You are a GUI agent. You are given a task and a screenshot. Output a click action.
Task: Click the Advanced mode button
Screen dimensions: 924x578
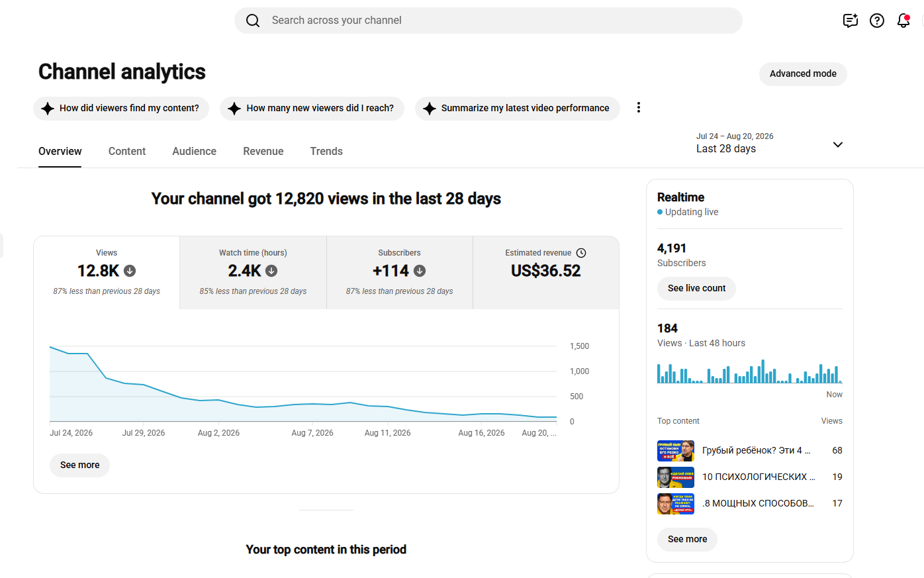click(x=803, y=73)
